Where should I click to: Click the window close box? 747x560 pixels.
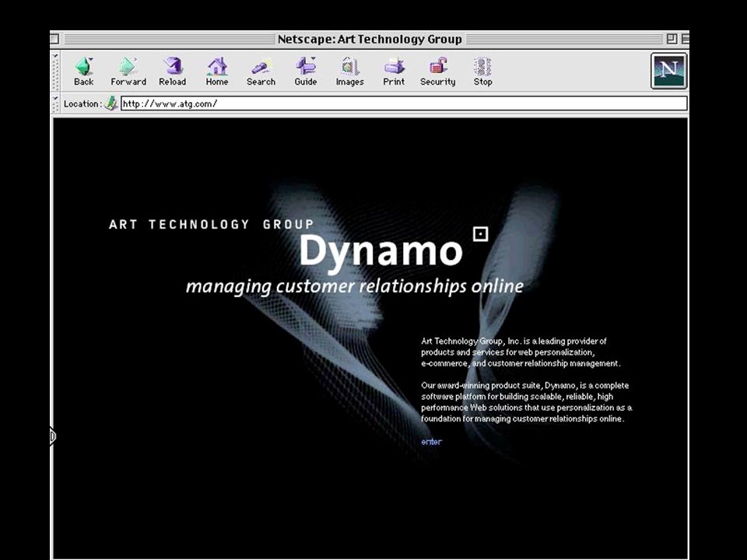point(54,39)
